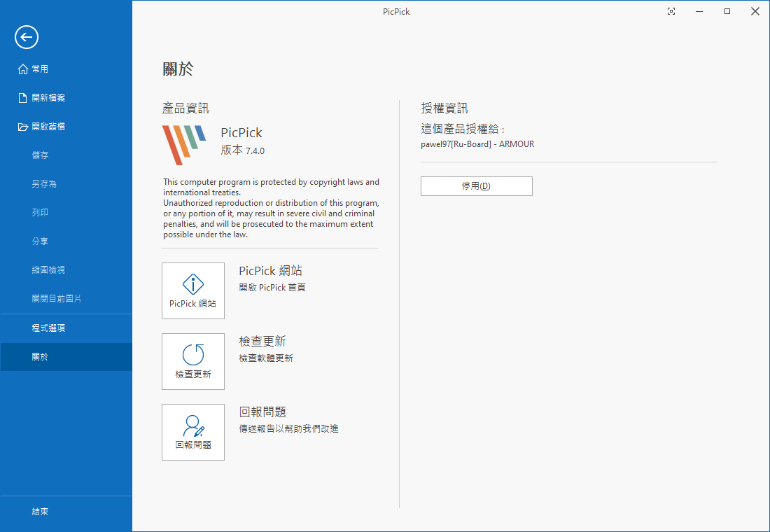Select 關閉目前圖片 in the sidebar

point(66,299)
